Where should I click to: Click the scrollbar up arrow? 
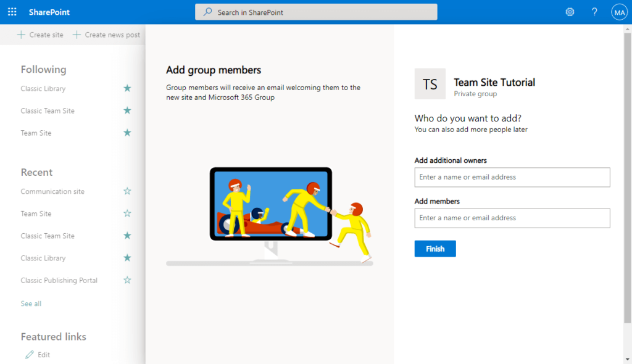click(x=628, y=29)
